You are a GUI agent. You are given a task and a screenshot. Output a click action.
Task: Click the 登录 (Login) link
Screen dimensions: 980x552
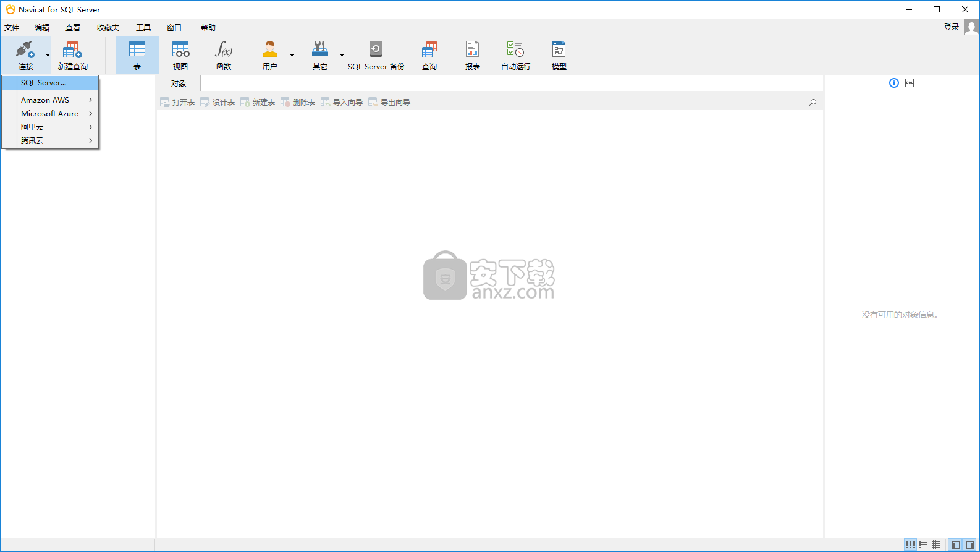point(952,27)
